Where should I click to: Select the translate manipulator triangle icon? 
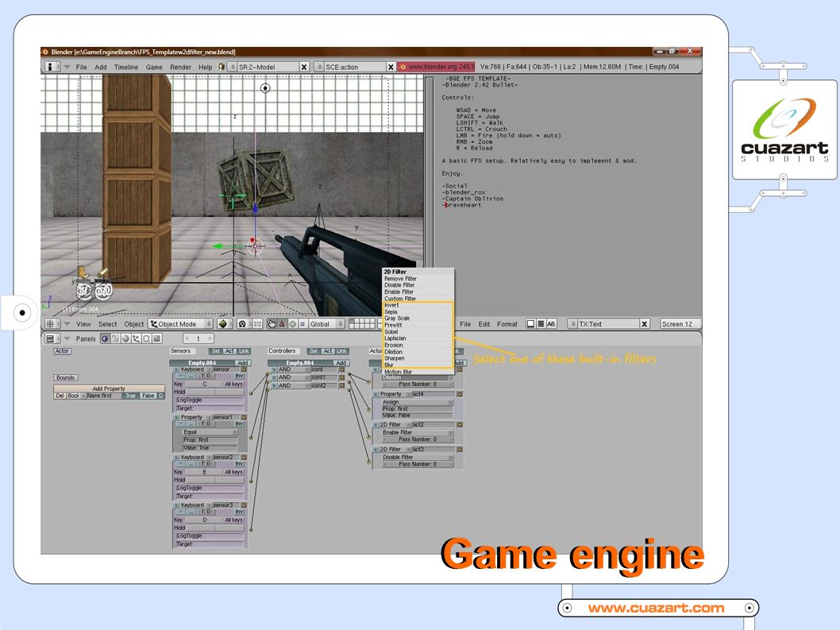(x=282, y=324)
